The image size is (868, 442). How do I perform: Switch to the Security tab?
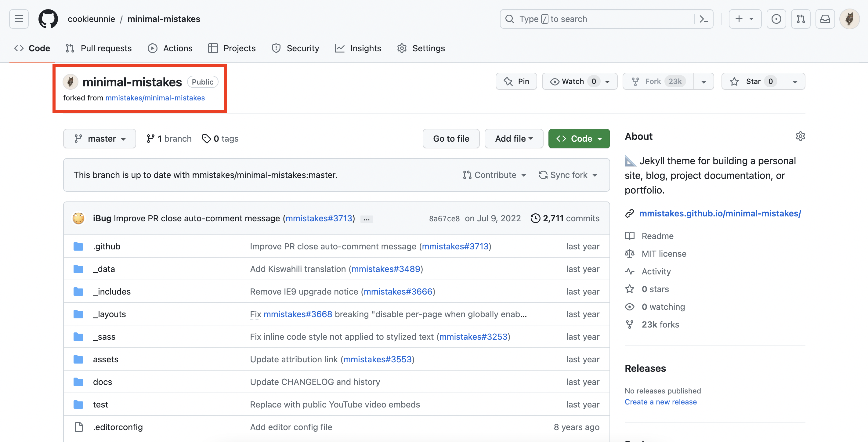pyautogui.click(x=295, y=48)
